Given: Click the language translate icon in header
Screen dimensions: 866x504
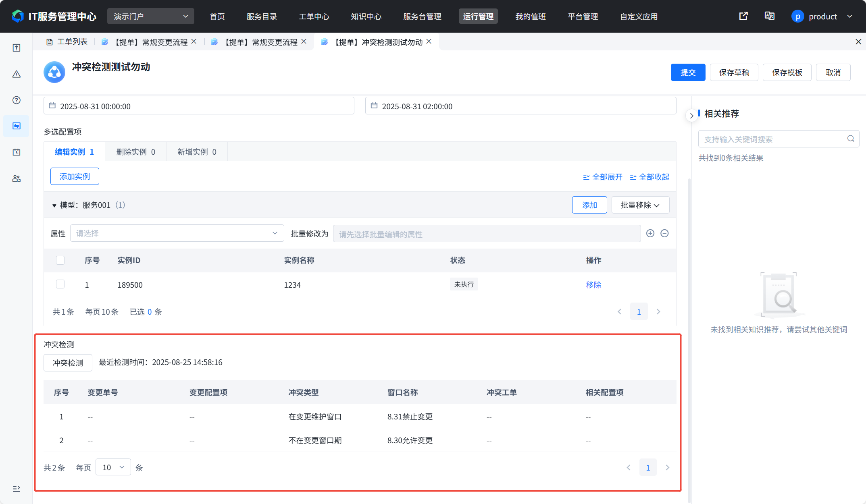Looking at the screenshot, I should point(769,16).
